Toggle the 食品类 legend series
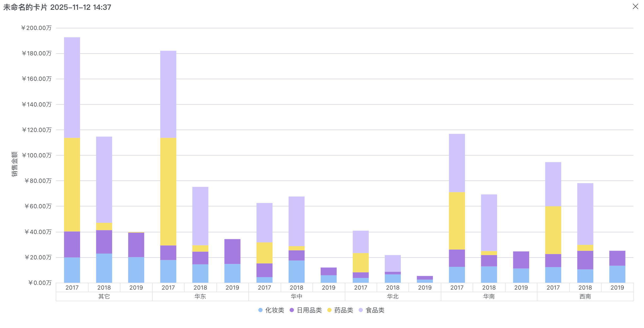 [375, 310]
